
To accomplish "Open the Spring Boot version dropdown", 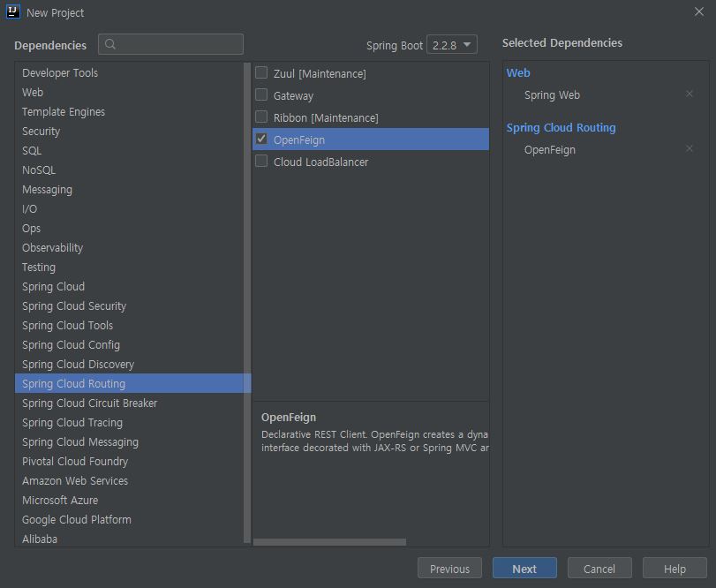I will (x=452, y=45).
